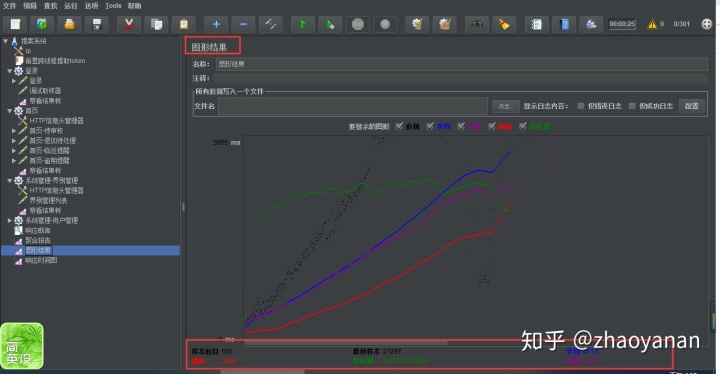Shut down test threads gracefully
This screenshot has width=720, height=374.
pos(385,24)
